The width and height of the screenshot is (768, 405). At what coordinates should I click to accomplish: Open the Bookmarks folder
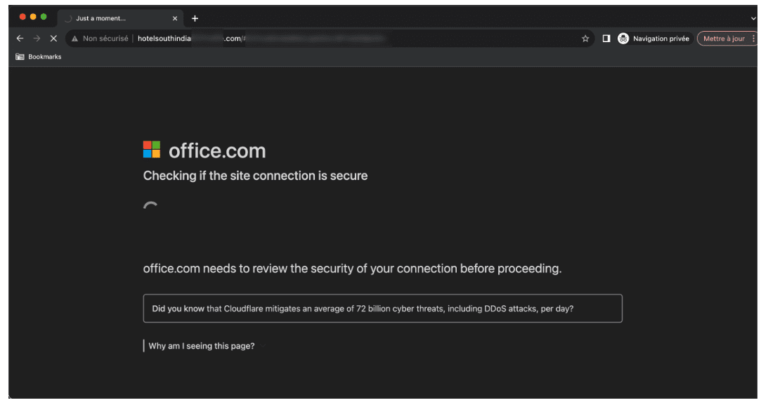pyautogui.click(x=38, y=57)
